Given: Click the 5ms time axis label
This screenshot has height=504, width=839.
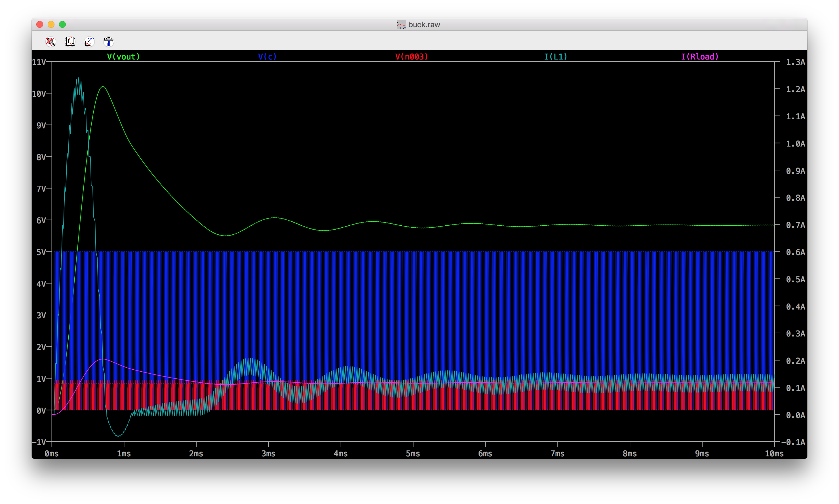Looking at the screenshot, I should (413, 454).
